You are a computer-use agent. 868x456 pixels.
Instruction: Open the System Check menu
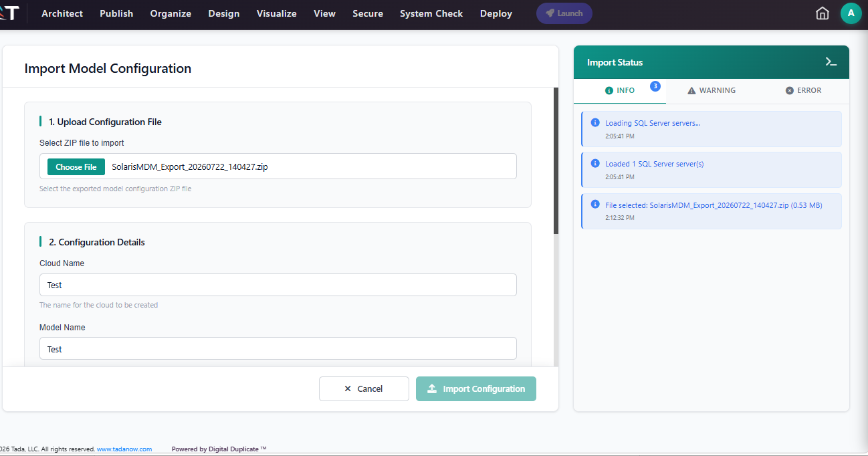click(x=431, y=13)
